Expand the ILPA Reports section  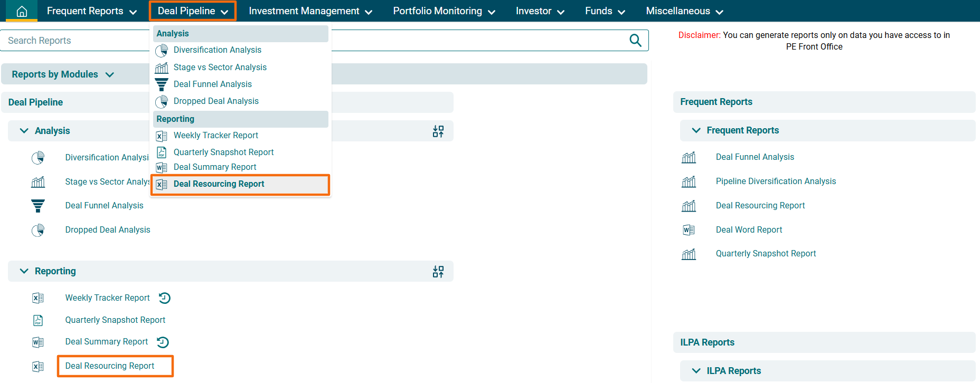tap(696, 371)
